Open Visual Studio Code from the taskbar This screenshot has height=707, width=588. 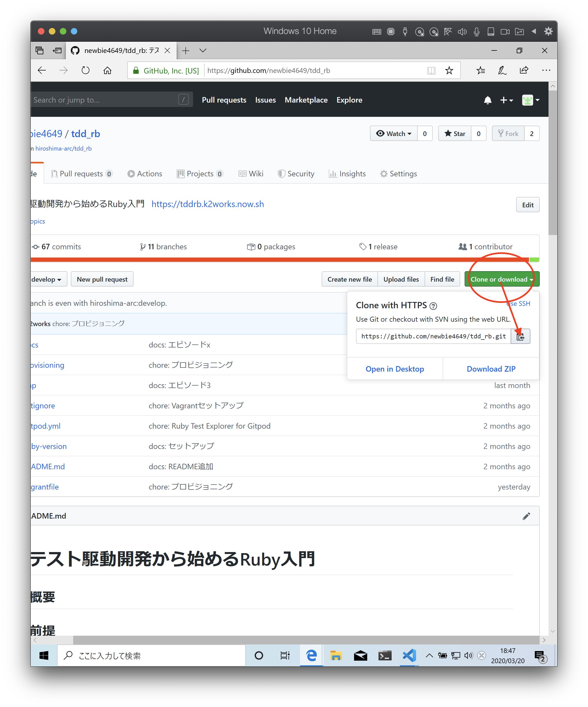[409, 655]
